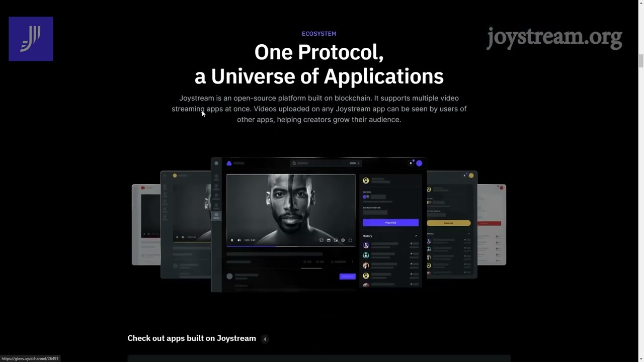The width and height of the screenshot is (644, 362).
Task: Click the NFT owner avatar above TOP BID
Action: pyautogui.click(x=366, y=180)
